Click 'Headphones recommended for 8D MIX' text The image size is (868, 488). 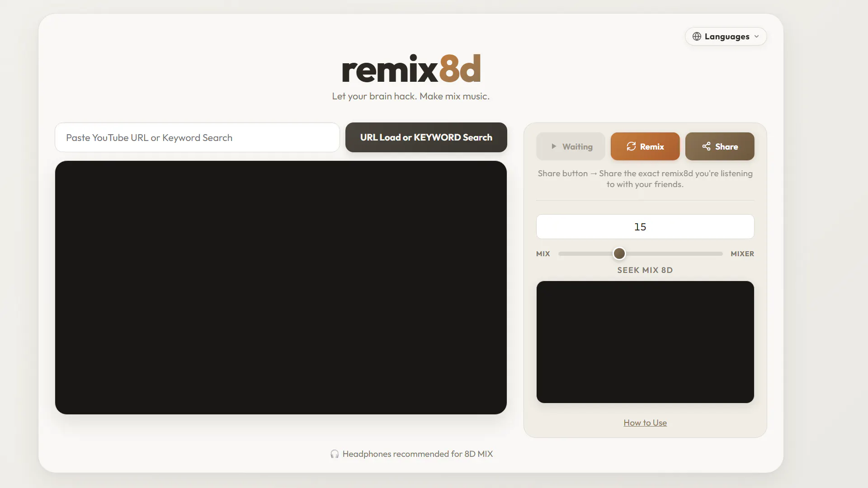[x=418, y=454]
